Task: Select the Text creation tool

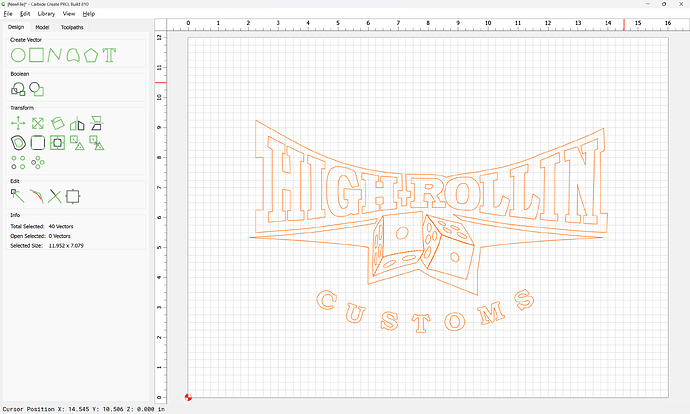Action: pos(109,55)
